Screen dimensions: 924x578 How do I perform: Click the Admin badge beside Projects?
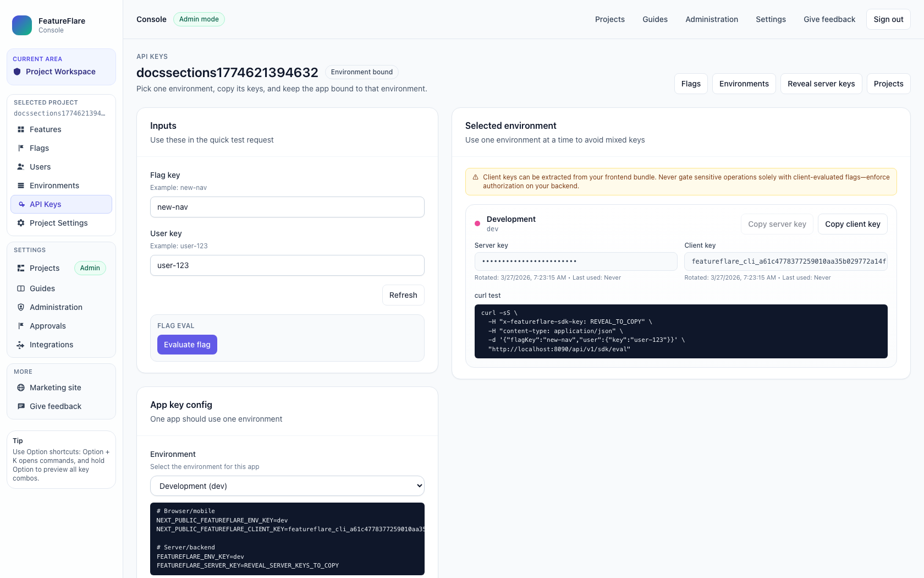click(90, 268)
